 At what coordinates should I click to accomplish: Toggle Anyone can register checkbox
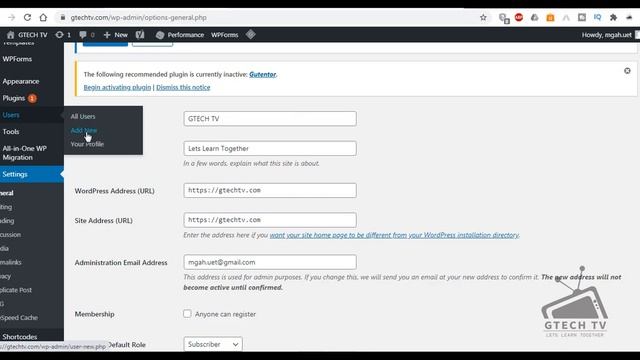(187, 313)
